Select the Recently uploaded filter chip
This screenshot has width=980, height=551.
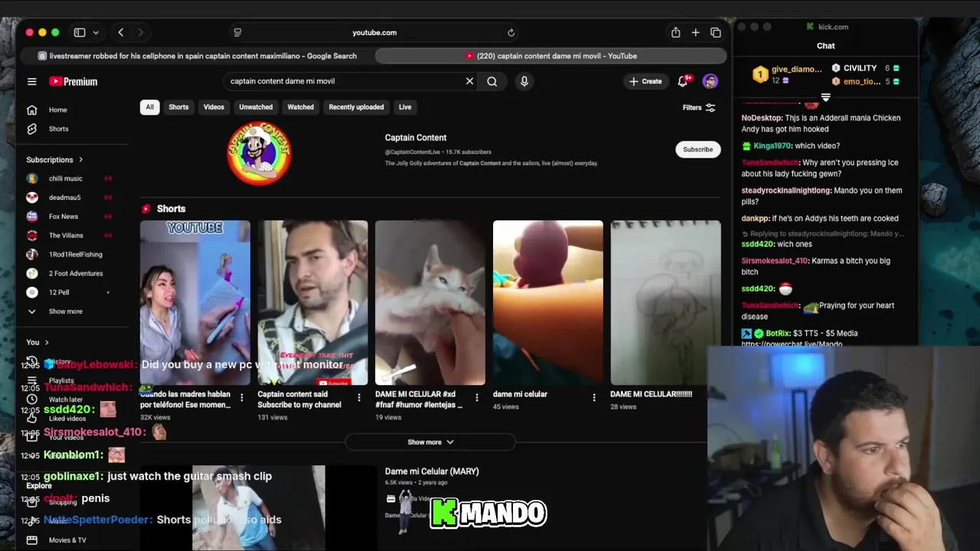tap(356, 107)
